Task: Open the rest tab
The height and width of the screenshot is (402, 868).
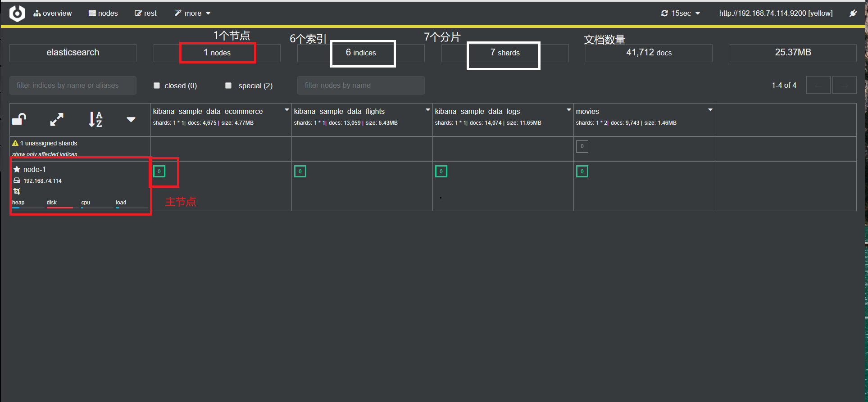Action: [x=145, y=14]
